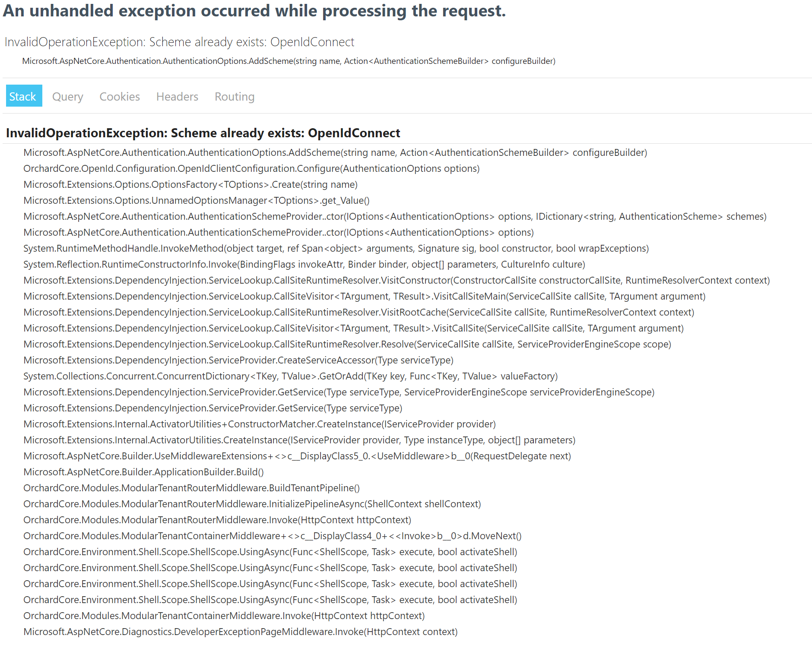Select the active Stack tab

tap(23, 96)
